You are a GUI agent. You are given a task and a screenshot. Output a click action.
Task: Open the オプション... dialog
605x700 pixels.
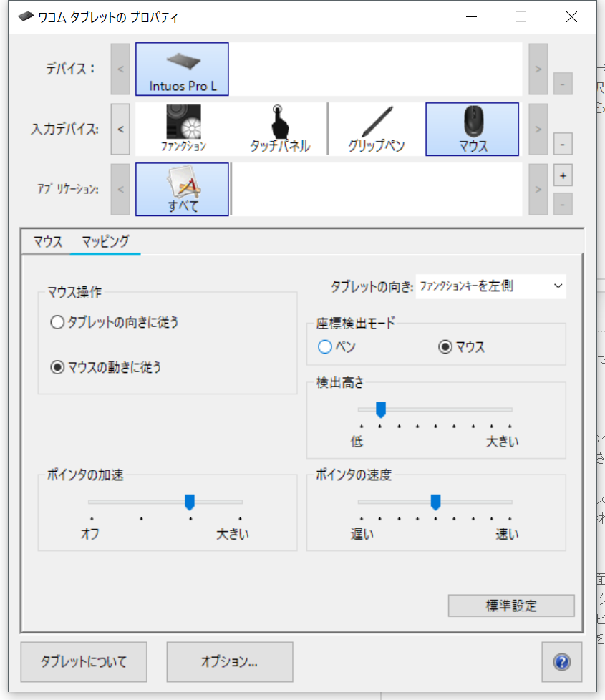click(230, 661)
